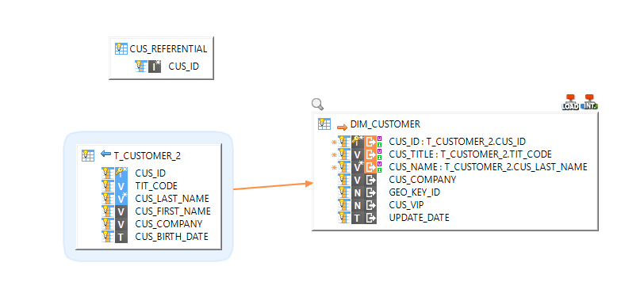Toggle the purple U update flag on CUS_ID
This screenshot has height=293, width=644.
pos(379,139)
